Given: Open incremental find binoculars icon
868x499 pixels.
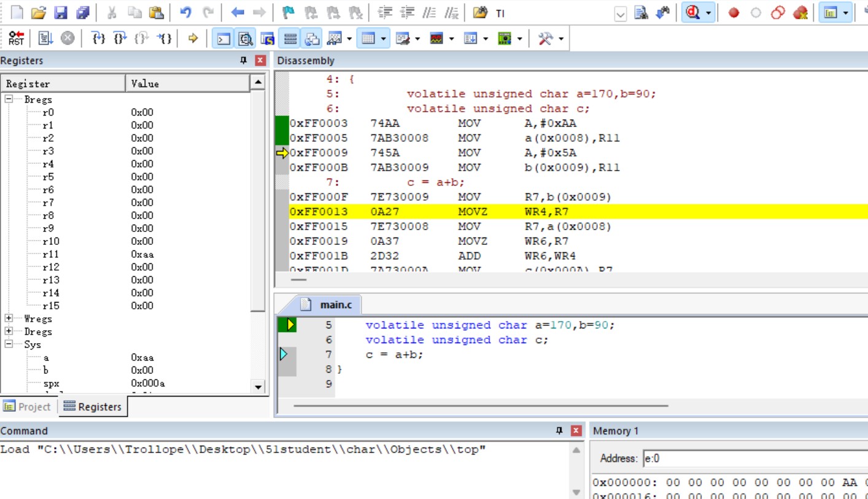Looking at the screenshot, I should tap(663, 12).
